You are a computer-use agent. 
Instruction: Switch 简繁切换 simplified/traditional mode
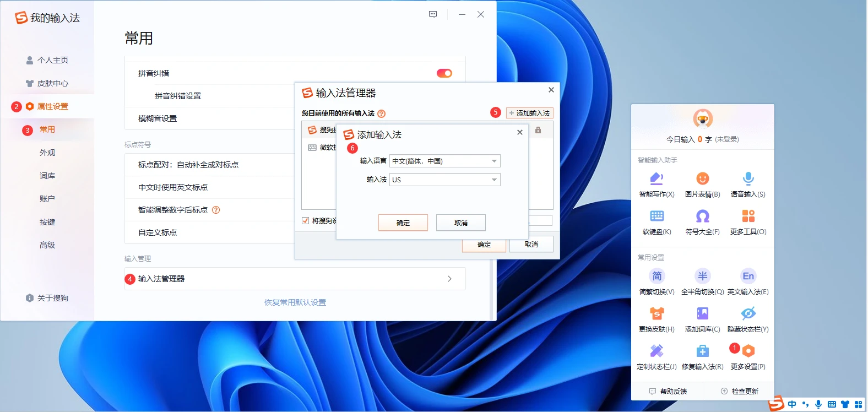[x=657, y=282]
